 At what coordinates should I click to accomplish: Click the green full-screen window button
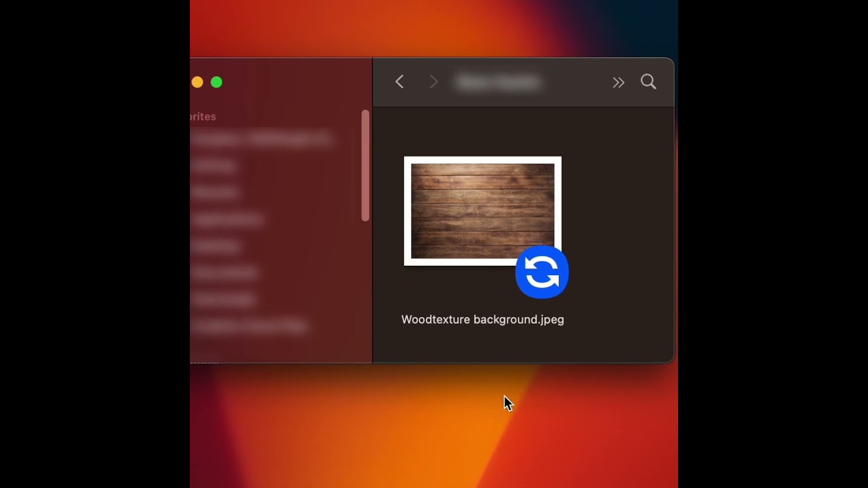click(216, 82)
